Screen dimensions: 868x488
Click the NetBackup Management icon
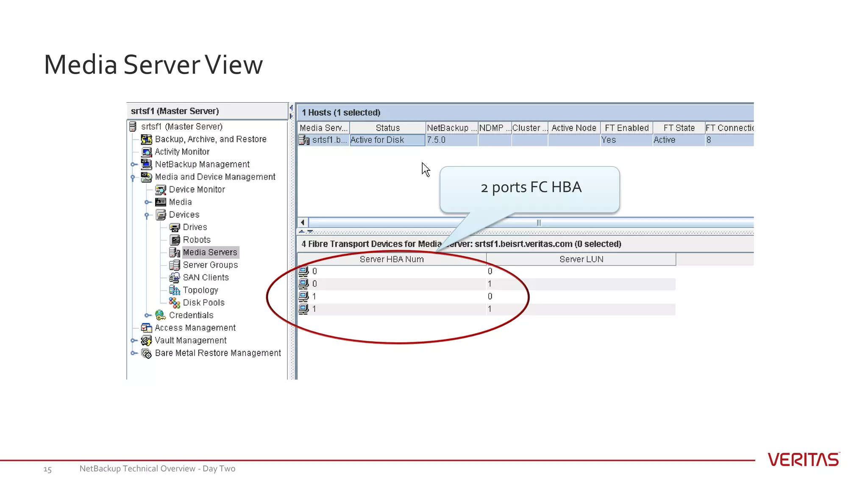pos(147,164)
